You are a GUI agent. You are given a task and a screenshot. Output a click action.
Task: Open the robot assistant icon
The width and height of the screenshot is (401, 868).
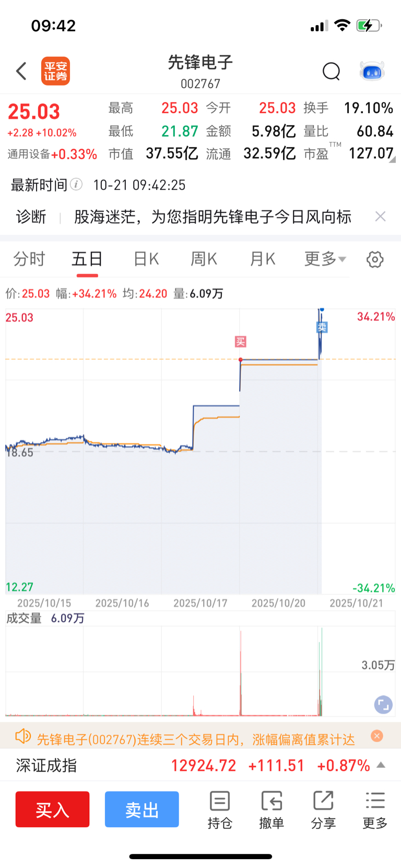(372, 71)
